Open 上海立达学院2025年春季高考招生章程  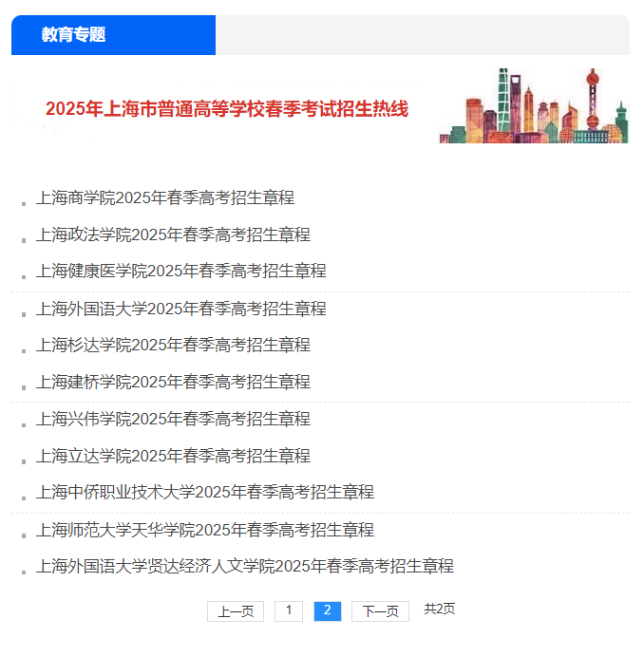coord(173,456)
